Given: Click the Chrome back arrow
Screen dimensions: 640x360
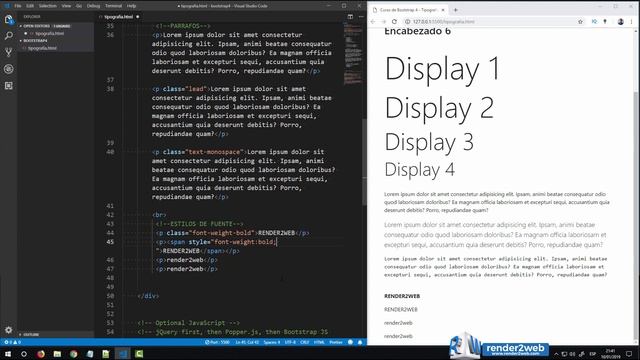Looking at the screenshot, I should (x=373, y=22).
